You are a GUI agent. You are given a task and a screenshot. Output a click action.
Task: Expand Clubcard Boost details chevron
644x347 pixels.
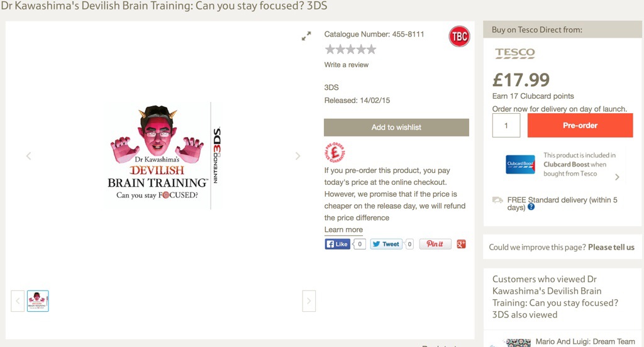pyautogui.click(x=617, y=177)
